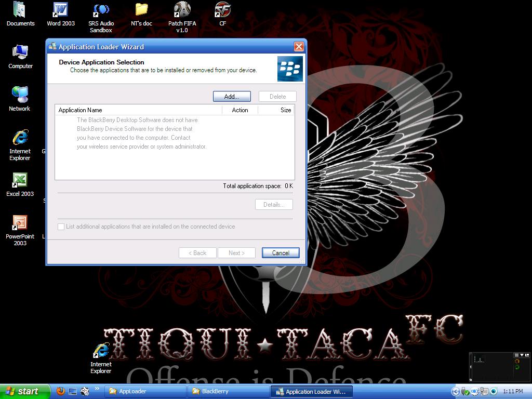The height and width of the screenshot is (399, 532).
Task: Open the NT's doc folder
Action: [141, 10]
